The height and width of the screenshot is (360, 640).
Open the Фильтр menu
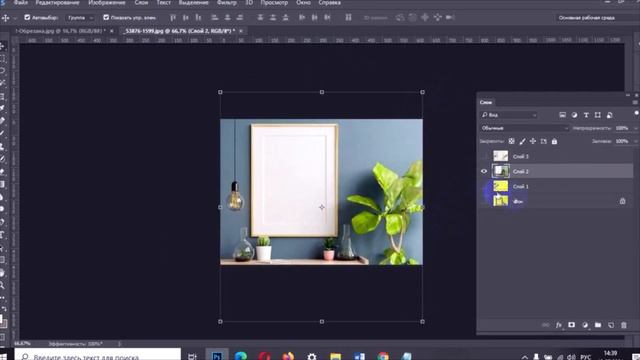[227, 3]
